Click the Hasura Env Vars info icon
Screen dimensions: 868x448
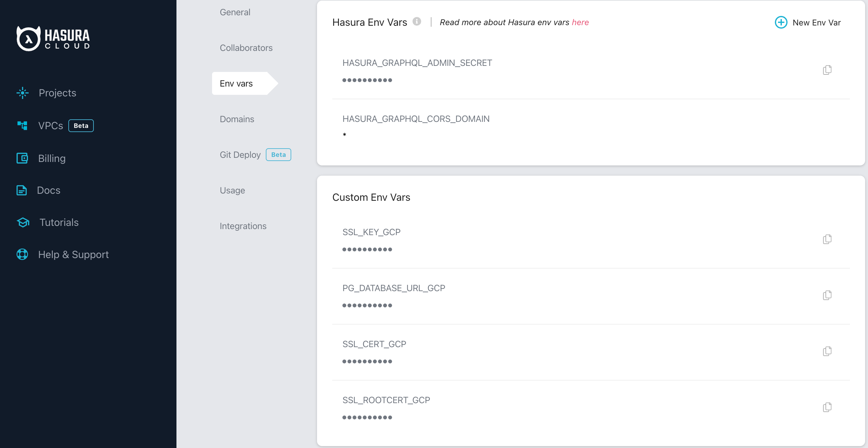pos(417,22)
